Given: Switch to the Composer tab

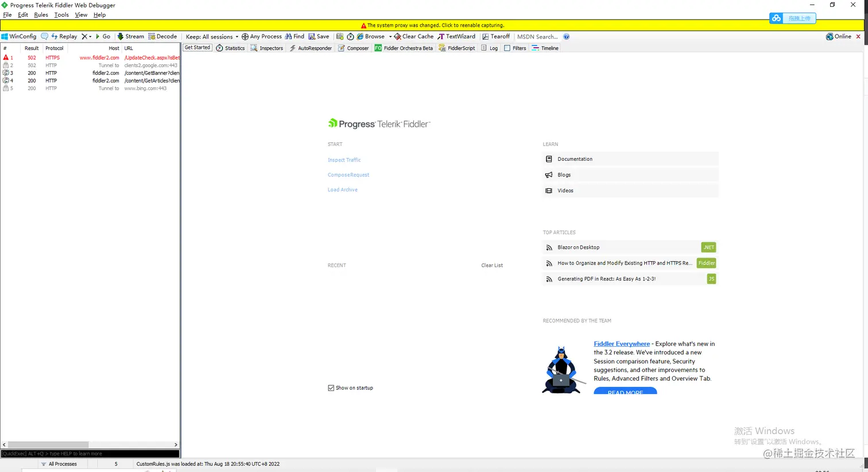Looking at the screenshot, I should tap(353, 48).
